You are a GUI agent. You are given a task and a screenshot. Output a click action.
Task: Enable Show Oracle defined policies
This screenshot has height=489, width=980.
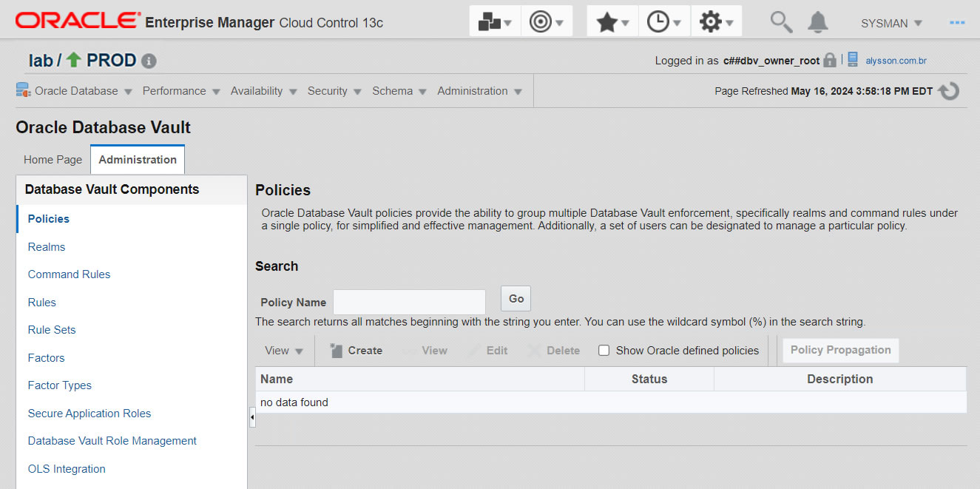604,351
